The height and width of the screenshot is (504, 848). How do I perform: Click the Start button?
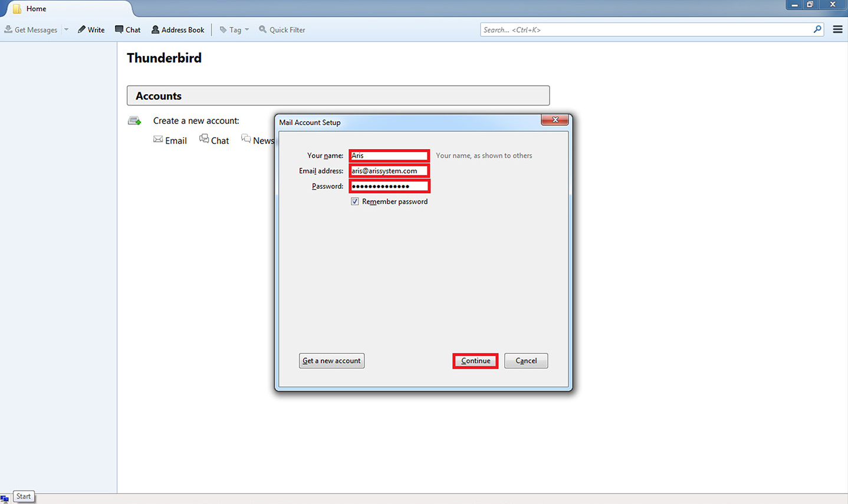coord(24,497)
